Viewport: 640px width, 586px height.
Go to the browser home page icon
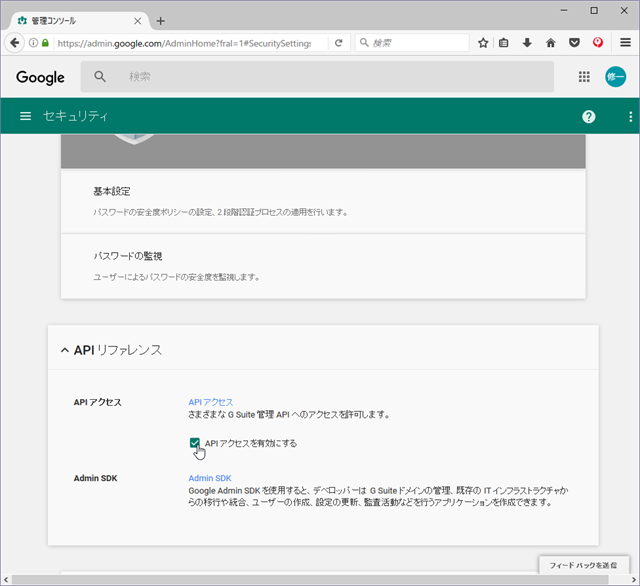point(551,43)
